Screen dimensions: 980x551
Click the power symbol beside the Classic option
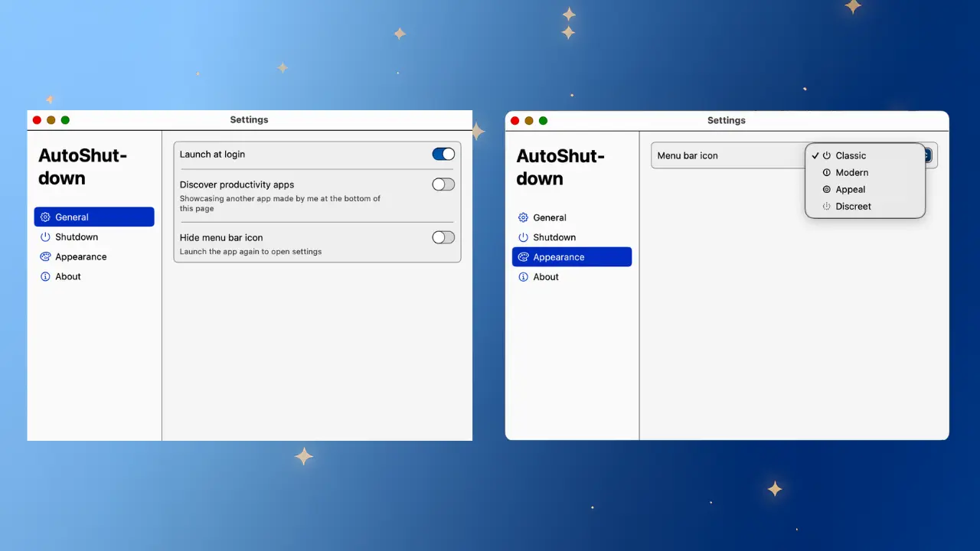[x=827, y=155]
